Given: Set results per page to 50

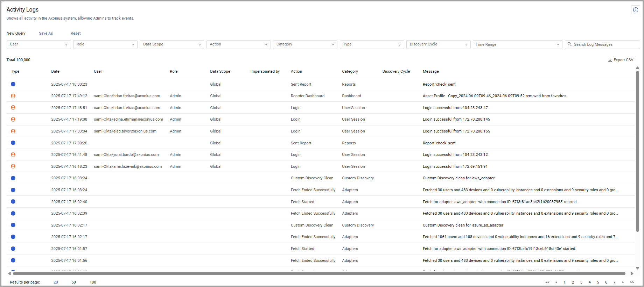Looking at the screenshot, I should (73, 282).
